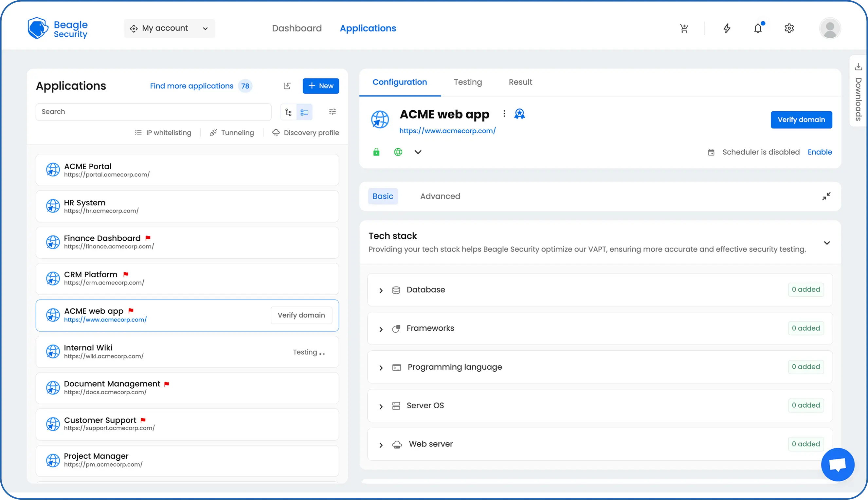Open IP whitelisting option
The image size is (868, 500).
click(x=163, y=133)
